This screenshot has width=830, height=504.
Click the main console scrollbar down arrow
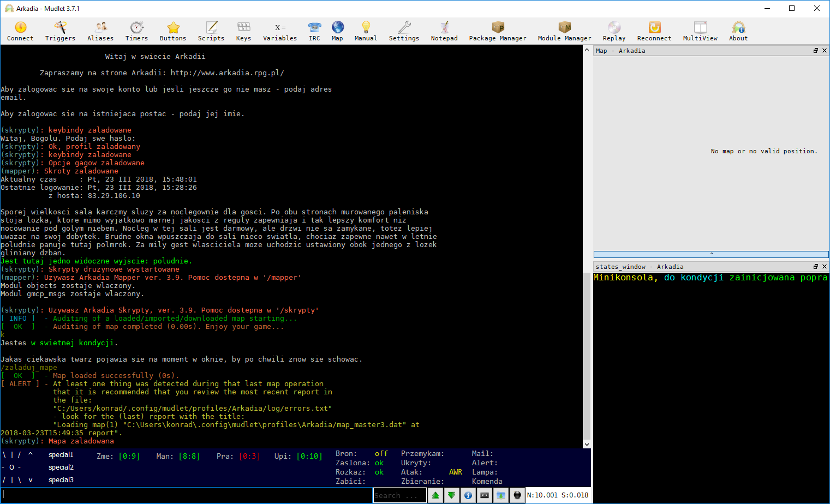[x=587, y=444]
